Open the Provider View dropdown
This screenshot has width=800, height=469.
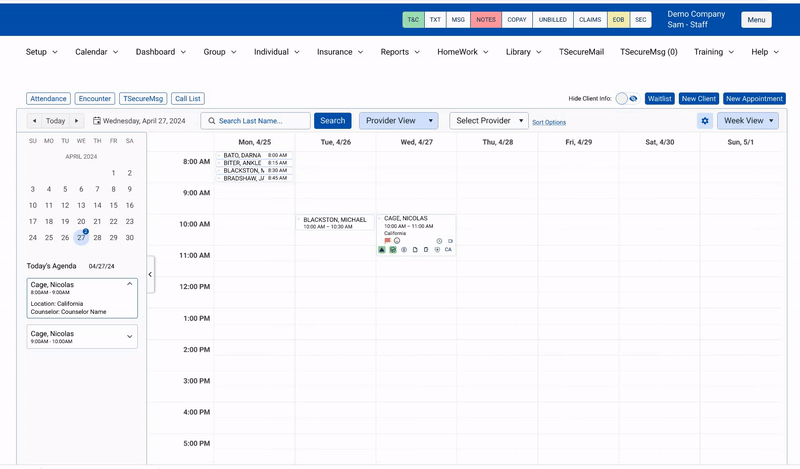tap(398, 121)
